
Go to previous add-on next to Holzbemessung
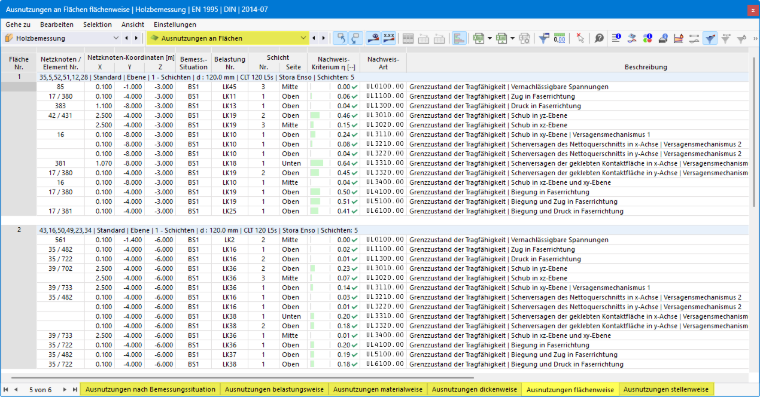(x=127, y=38)
